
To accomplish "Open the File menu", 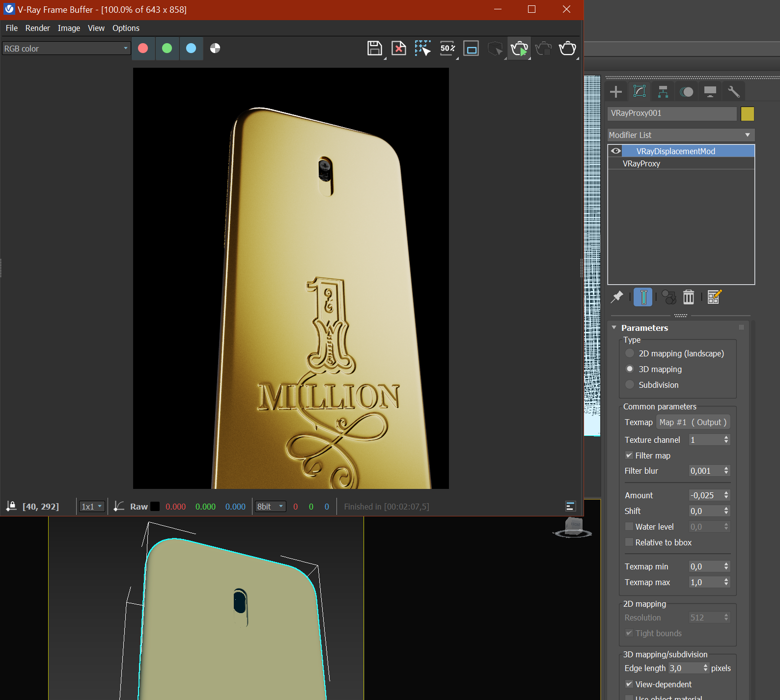I will click(12, 28).
